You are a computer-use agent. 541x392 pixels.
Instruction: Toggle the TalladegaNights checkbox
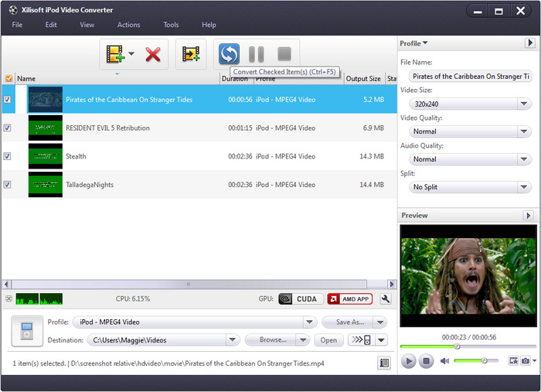pos(8,185)
